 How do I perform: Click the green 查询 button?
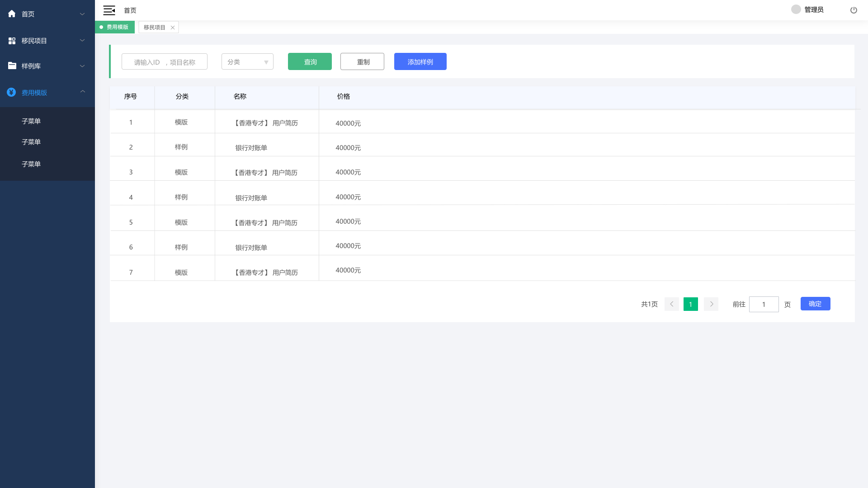coord(310,62)
